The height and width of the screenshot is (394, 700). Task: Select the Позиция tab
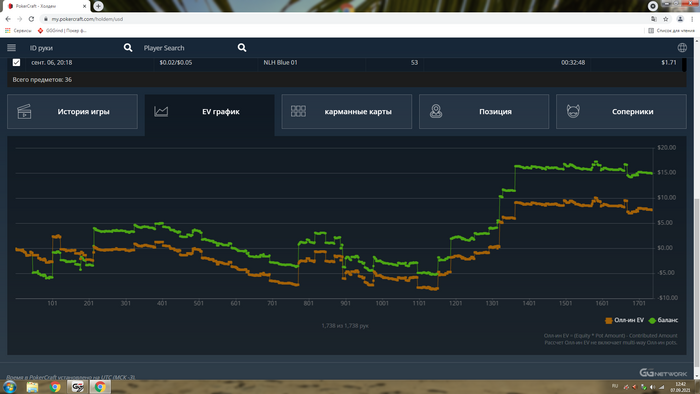click(x=484, y=112)
